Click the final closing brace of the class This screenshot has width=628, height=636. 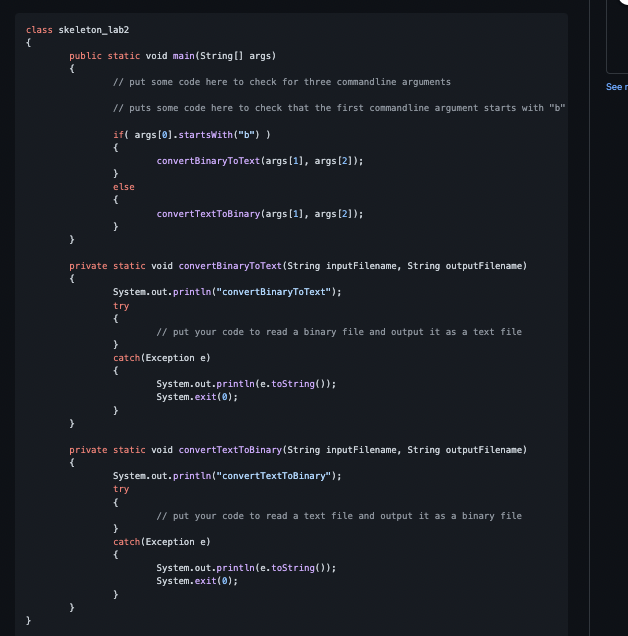(x=28, y=620)
